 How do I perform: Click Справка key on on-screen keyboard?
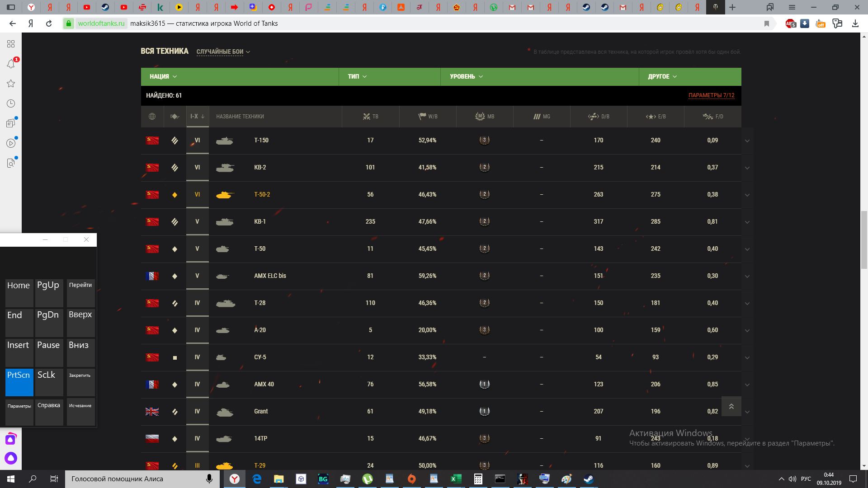tap(49, 412)
